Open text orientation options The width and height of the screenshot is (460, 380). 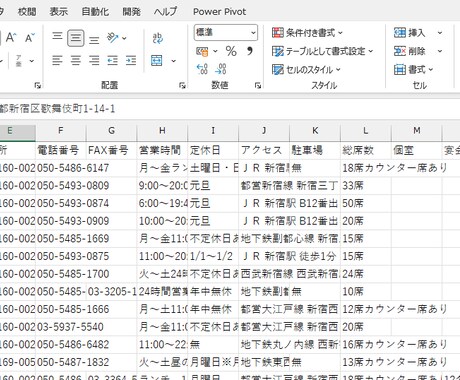click(116, 38)
